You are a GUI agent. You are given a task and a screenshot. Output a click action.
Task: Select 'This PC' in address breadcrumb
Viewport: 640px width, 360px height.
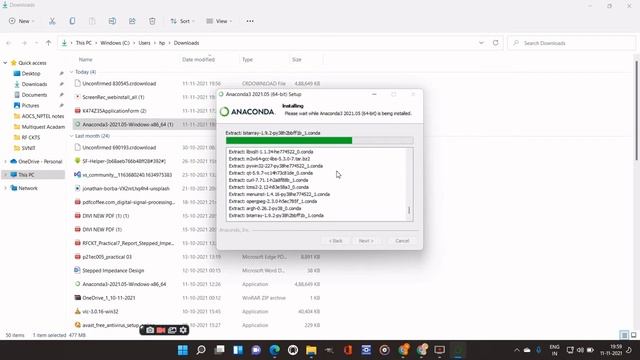pos(84,43)
